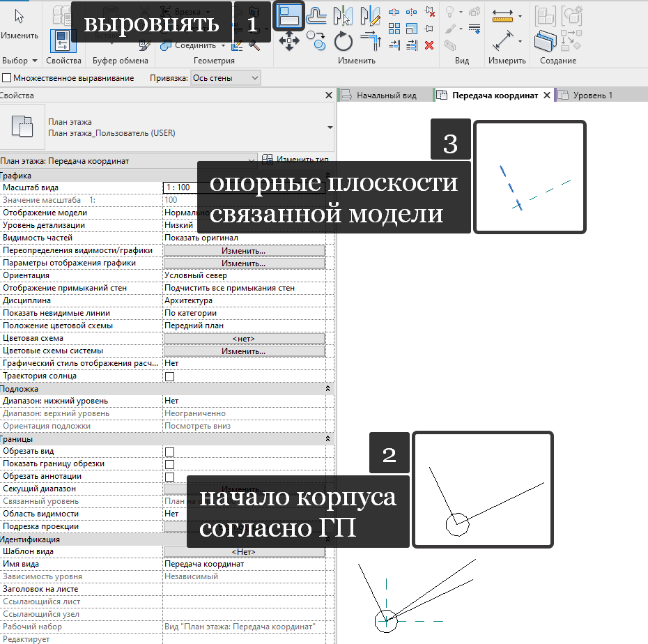This screenshot has height=644, width=648.
Task: Choose Mirror – Pick Axis tool
Action: [343, 16]
